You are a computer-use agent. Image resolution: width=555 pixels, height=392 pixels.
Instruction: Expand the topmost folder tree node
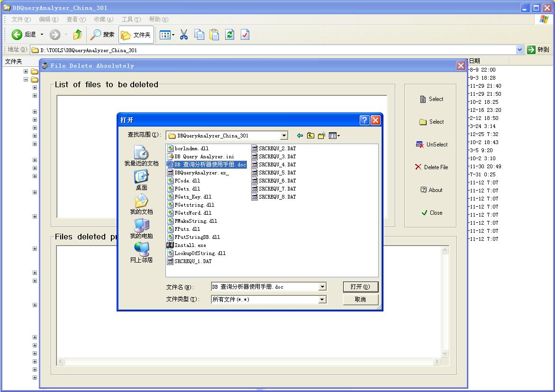tap(26, 71)
